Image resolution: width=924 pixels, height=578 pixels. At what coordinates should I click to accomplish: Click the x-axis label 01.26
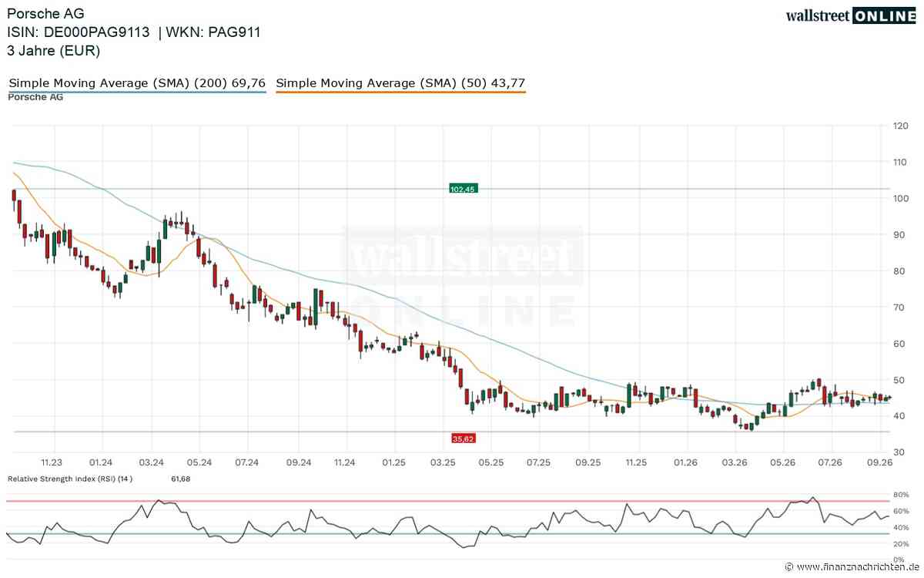tap(685, 462)
